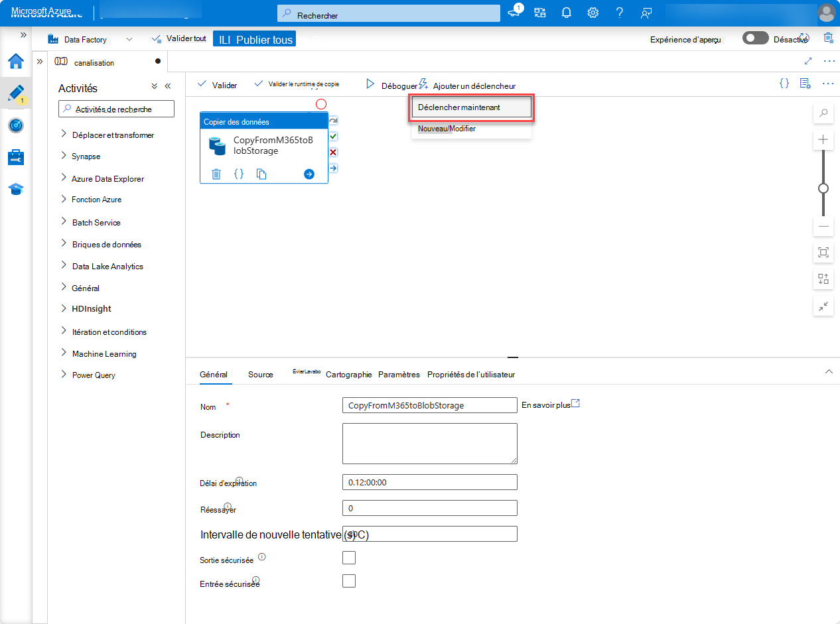840x624 pixels.
Task: Click the canvas search magnifier icon
Action: (823, 113)
